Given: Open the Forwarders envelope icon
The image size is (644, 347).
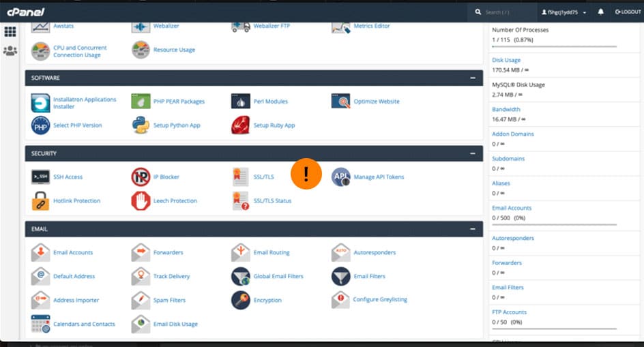Looking at the screenshot, I should (x=141, y=252).
